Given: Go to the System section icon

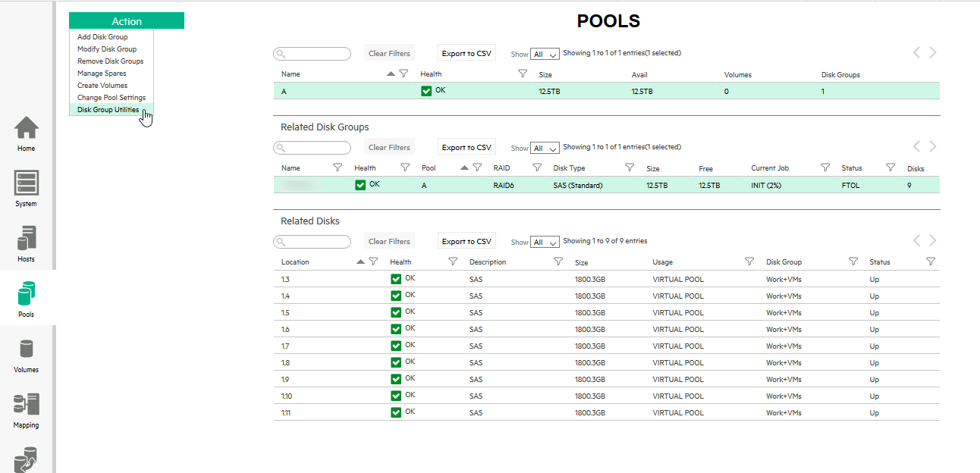Looking at the screenshot, I should click(27, 183).
